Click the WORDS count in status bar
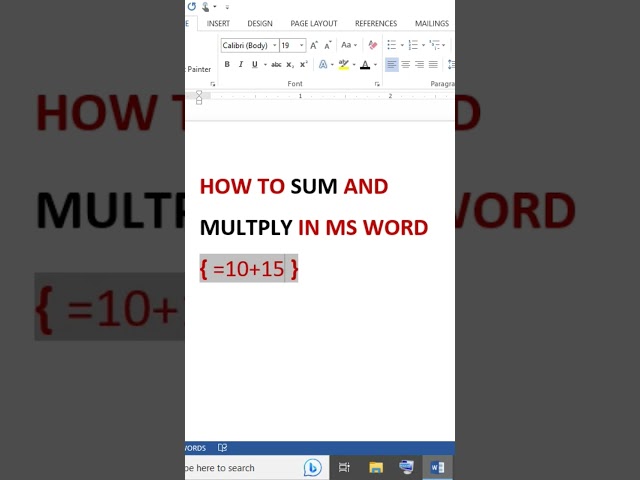This screenshot has width=640, height=480. pos(195,448)
